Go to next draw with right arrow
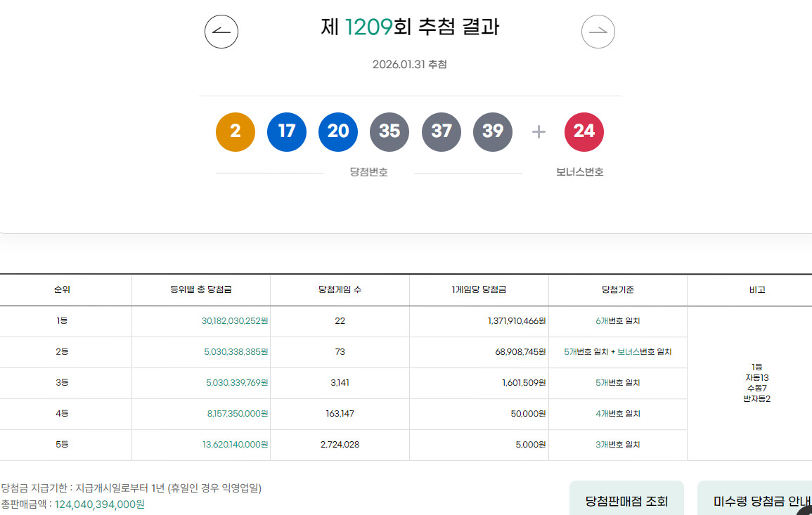 click(x=598, y=32)
